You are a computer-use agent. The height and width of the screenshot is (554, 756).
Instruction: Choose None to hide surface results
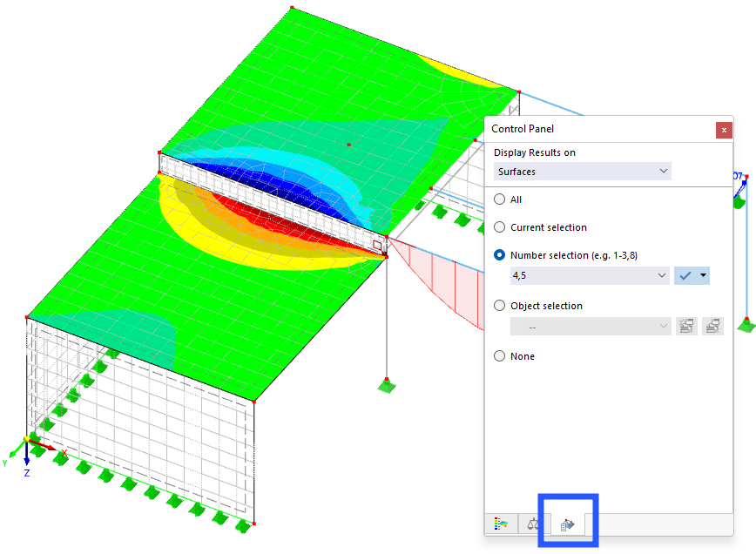coord(499,355)
